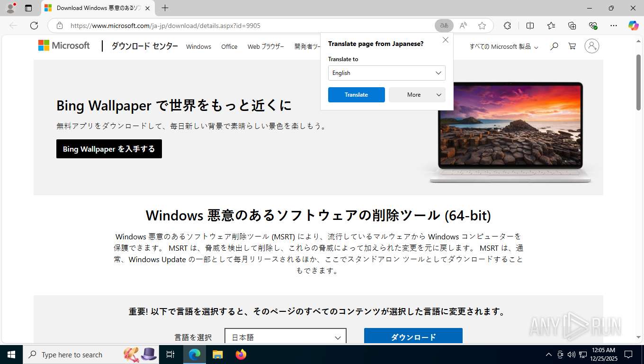Open Copilot sidebar icon
Viewport: 644px width, 364px height.
[634, 26]
